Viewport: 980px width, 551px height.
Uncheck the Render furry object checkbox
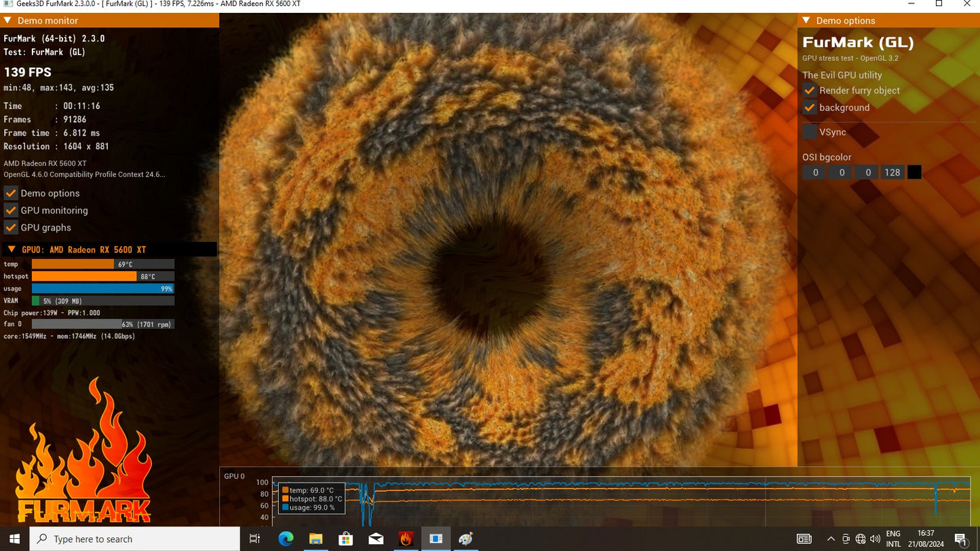pyautogui.click(x=810, y=90)
